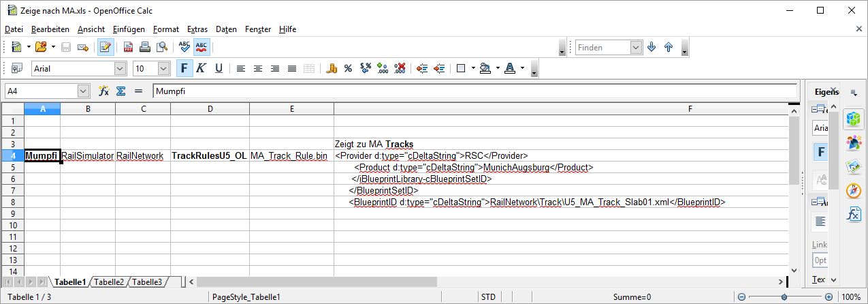This screenshot has width=868, height=304.
Task: Apply percent number format
Action: [348, 68]
